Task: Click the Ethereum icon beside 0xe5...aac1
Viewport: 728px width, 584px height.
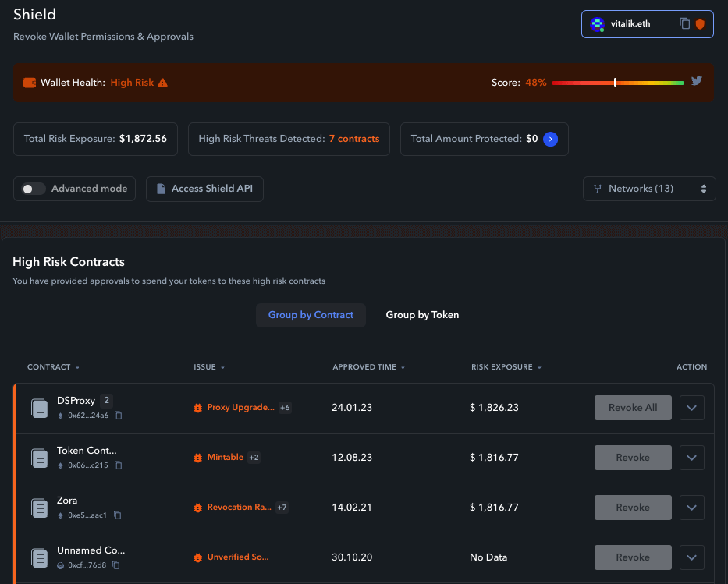Action: click(60, 515)
